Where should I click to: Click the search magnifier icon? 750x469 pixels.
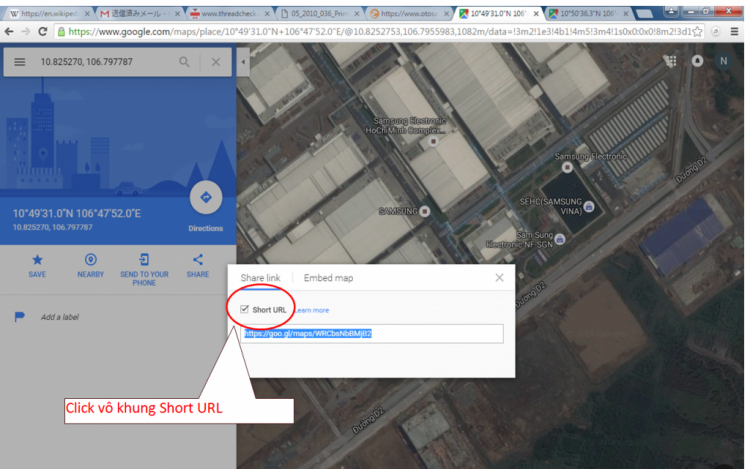tap(184, 62)
